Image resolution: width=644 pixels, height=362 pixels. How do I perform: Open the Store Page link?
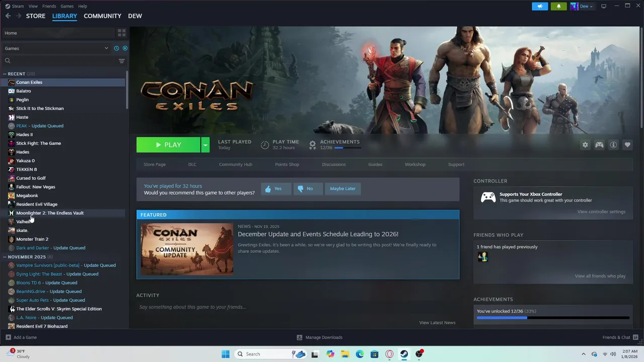tap(154, 164)
